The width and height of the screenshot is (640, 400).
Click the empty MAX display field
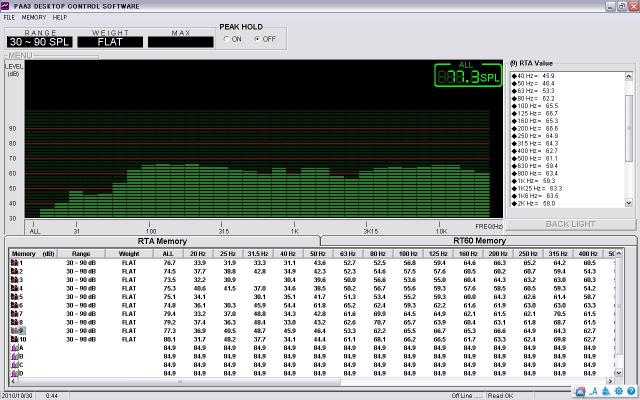click(x=181, y=42)
